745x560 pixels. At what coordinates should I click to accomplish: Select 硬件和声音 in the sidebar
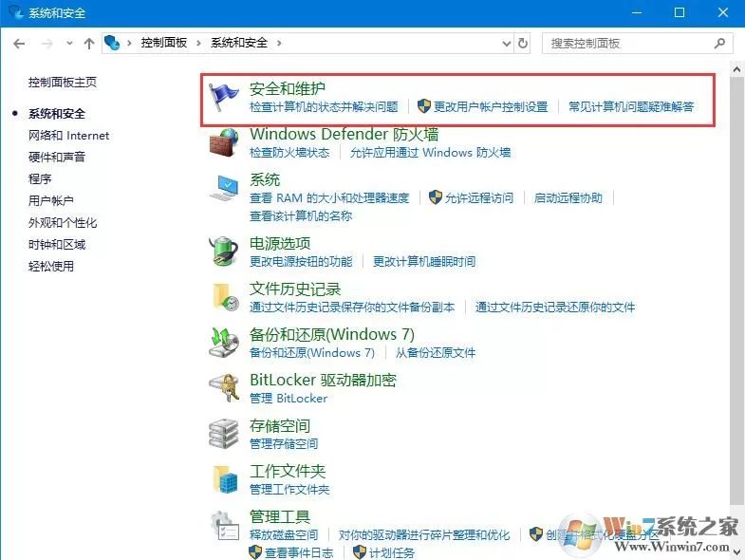(x=57, y=157)
